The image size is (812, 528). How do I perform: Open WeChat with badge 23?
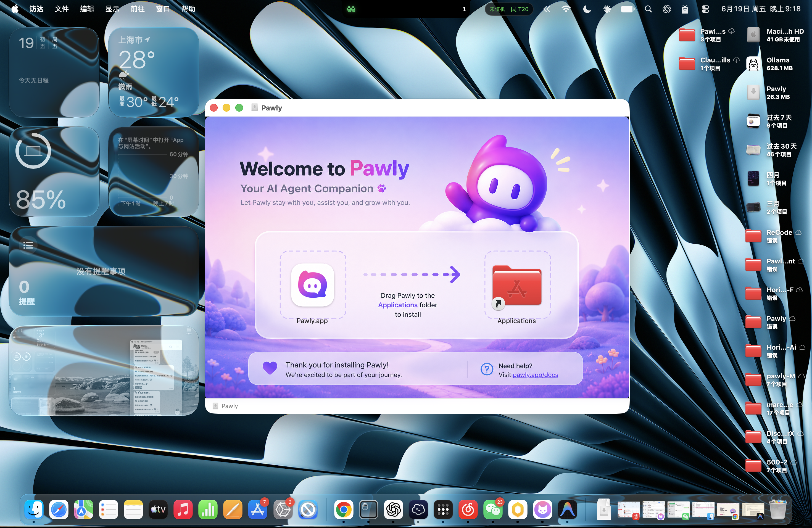(x=493, y=510)
